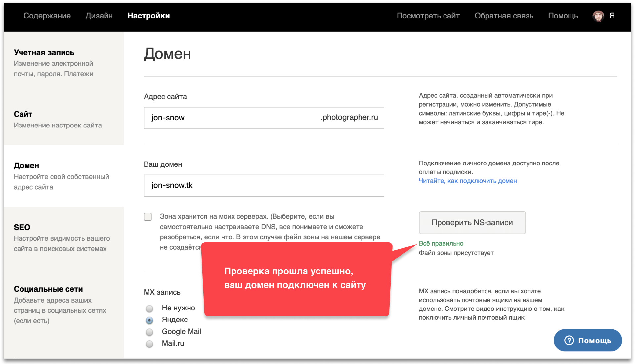This screenshot has height=364, width=635.
Task: Choose the Mail.ru MX radio option
Action: click(x=149, y=344)
